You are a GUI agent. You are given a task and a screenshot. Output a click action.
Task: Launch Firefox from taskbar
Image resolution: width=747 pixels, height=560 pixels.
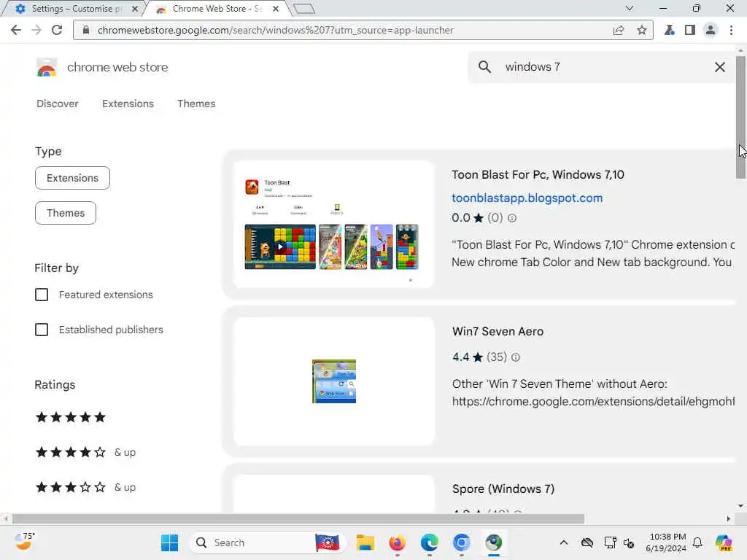click(397, 542)
